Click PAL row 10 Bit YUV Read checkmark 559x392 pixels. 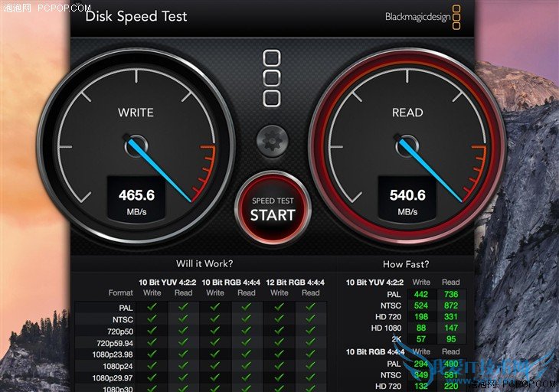tap(183, 307)
